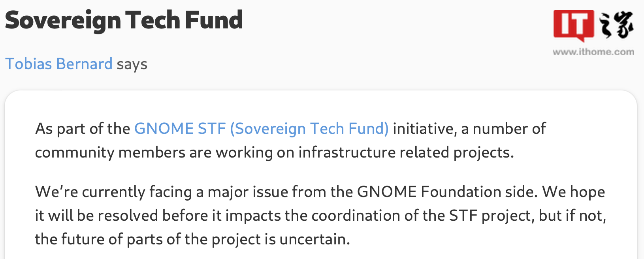The height and width of the screenshot is (259, 644).
Task: Click the white quote card's top rounded edge
Action: click(x=321, y=91)
